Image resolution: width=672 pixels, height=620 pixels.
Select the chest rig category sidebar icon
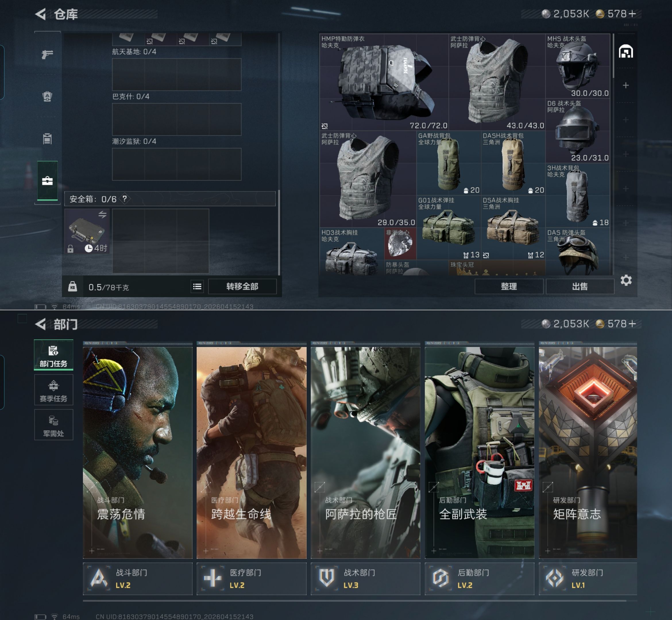pos(47,139)
